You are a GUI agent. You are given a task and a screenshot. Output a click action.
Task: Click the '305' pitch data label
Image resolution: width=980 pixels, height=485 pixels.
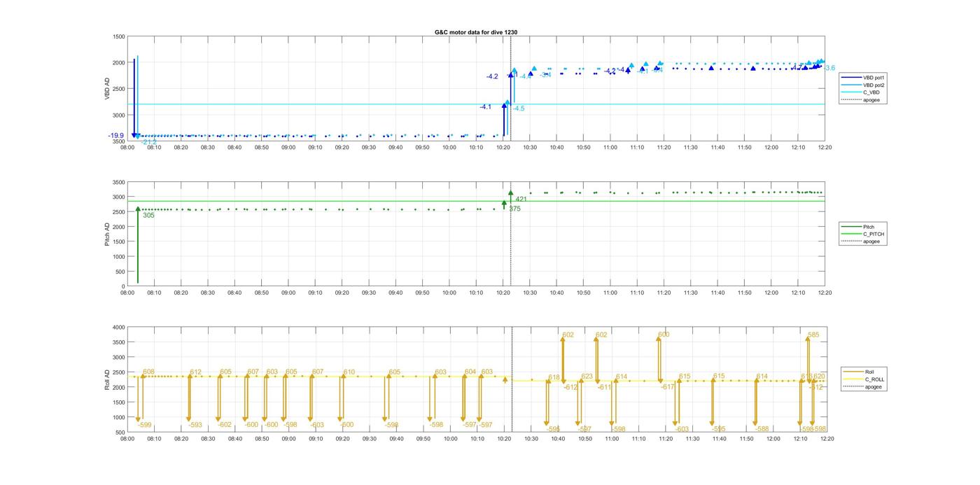point(148,216)
